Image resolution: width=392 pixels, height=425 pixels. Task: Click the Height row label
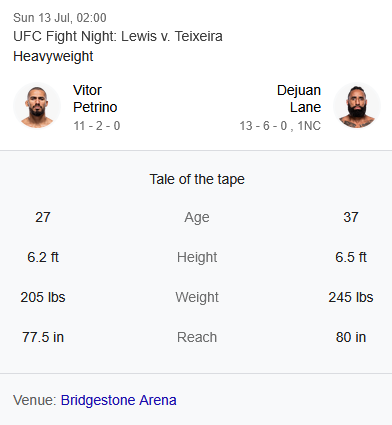[x=197, y=257]
